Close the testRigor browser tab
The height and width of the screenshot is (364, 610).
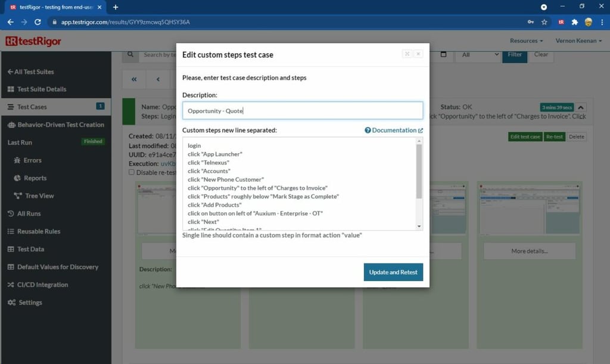point(99,7)
